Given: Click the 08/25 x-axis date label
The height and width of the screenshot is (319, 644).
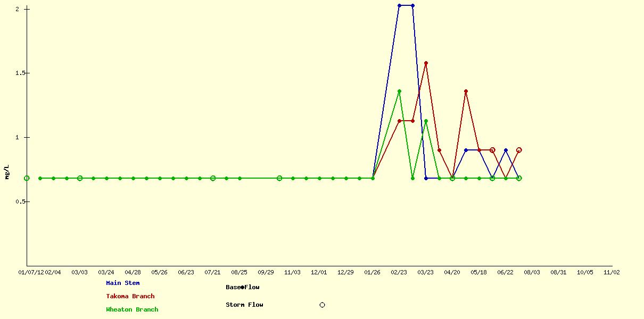Looking at the screenshot, I should 239,272.
